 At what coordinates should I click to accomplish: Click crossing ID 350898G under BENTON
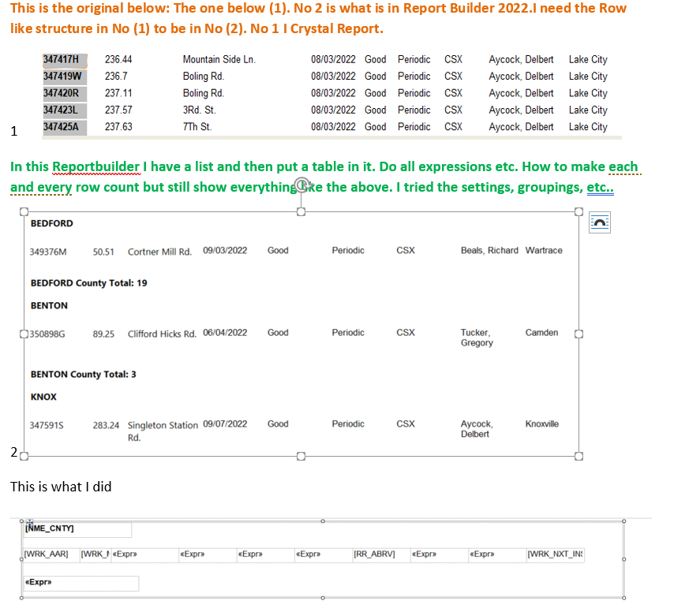(x=47, y=334)
